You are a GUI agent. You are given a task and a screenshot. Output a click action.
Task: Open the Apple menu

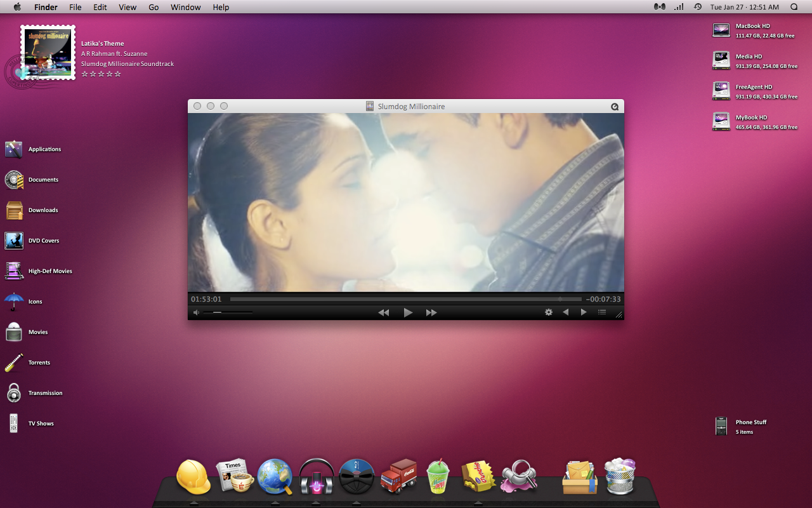(17, 7)
